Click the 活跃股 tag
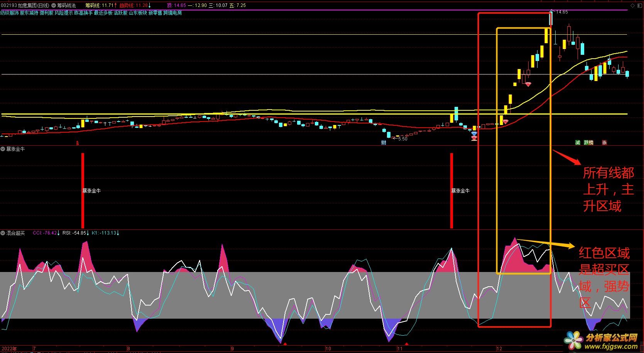 (120, 13)
